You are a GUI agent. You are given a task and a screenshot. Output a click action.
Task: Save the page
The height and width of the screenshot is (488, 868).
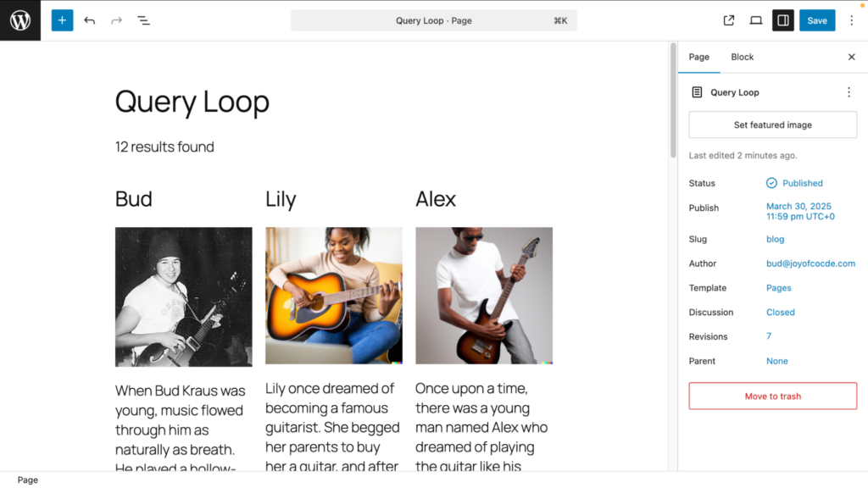coord(817,20)
